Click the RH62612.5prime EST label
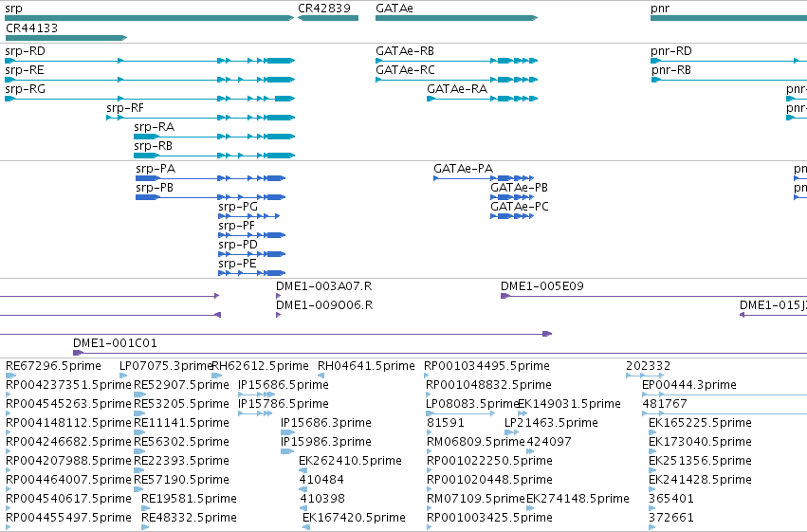807x532 pixels. pyautogui.click(x=261, y=366)
